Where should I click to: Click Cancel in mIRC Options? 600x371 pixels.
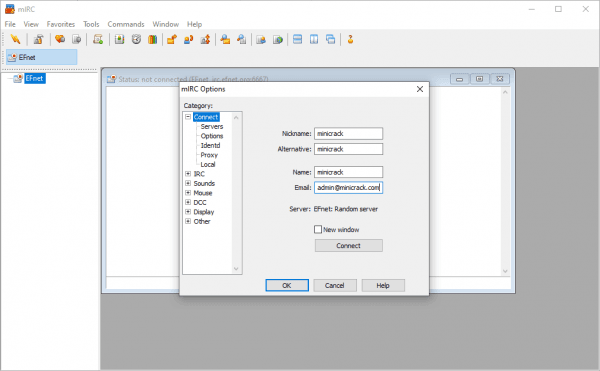(335, 285)
